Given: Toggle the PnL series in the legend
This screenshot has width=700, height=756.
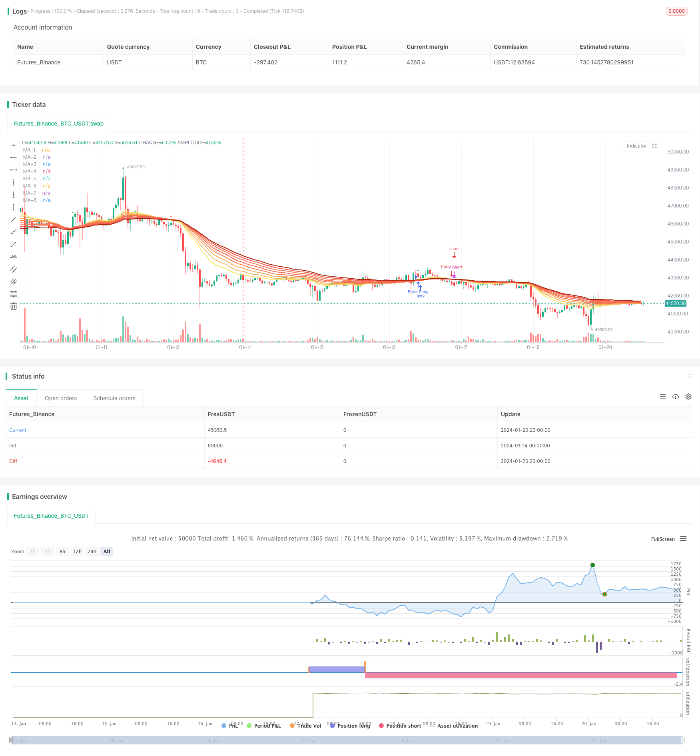Looking at the screenshot, I should pyautogui.click(x=229, y=726).
